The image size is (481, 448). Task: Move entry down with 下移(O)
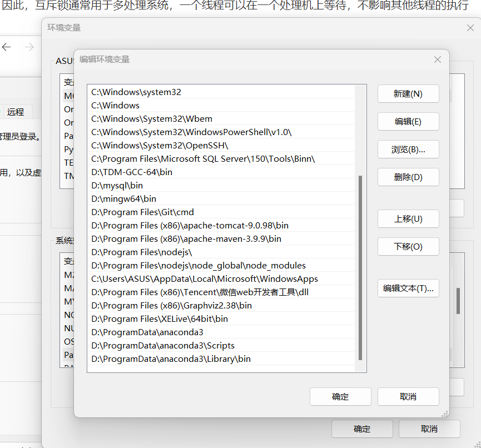408,247
